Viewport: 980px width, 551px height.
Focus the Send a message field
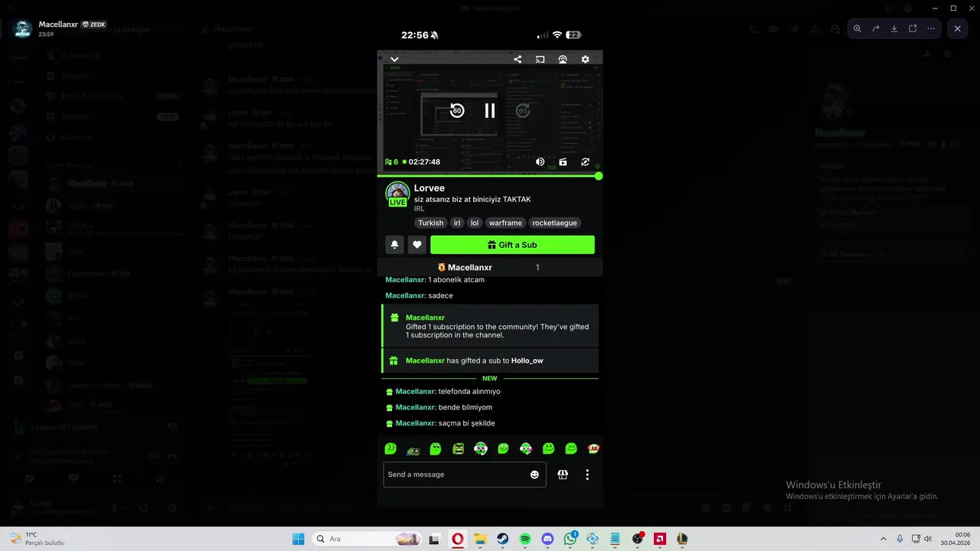pos(465,474)
